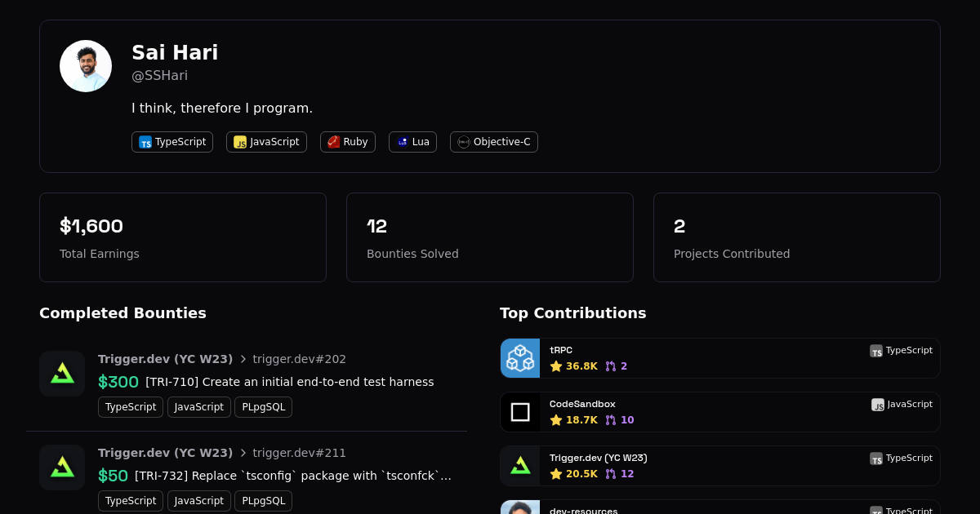Click the TypeScript logo in profile tags
This screenshot has width=980, height=514.
tap(145, 142)
